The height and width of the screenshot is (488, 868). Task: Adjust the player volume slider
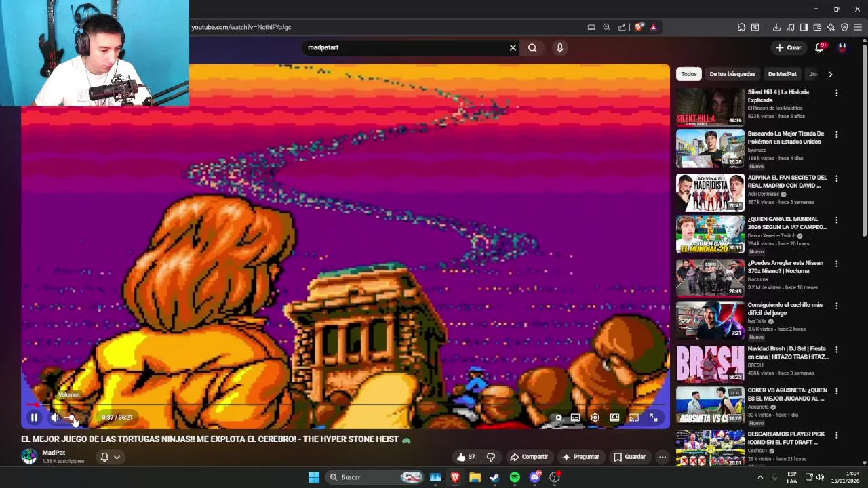(x=71, y=418)
